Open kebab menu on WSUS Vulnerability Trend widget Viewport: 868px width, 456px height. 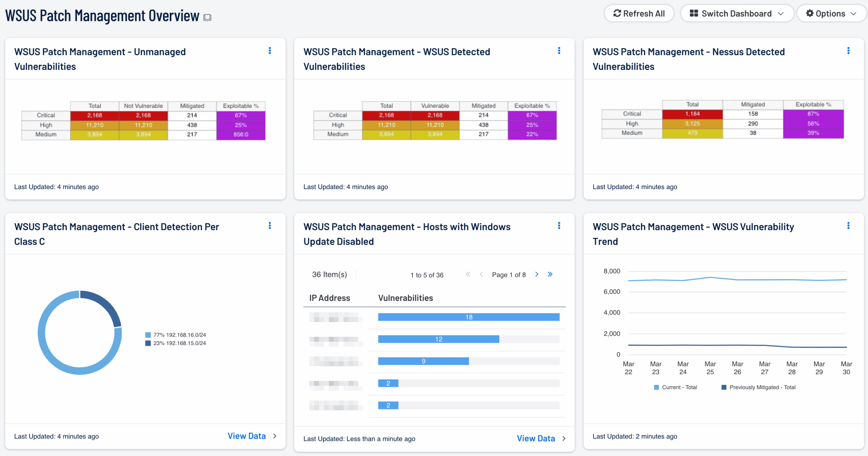point(848,226)
